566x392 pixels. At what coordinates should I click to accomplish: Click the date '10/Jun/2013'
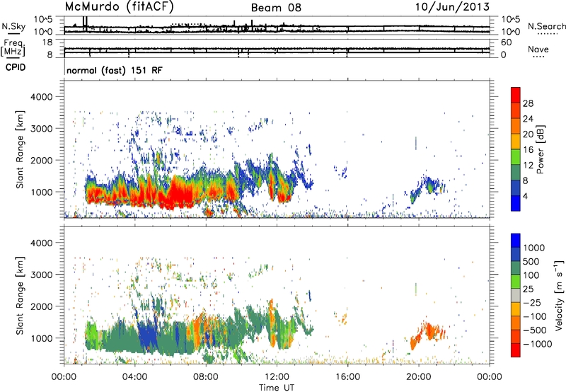tap(452, 6)
